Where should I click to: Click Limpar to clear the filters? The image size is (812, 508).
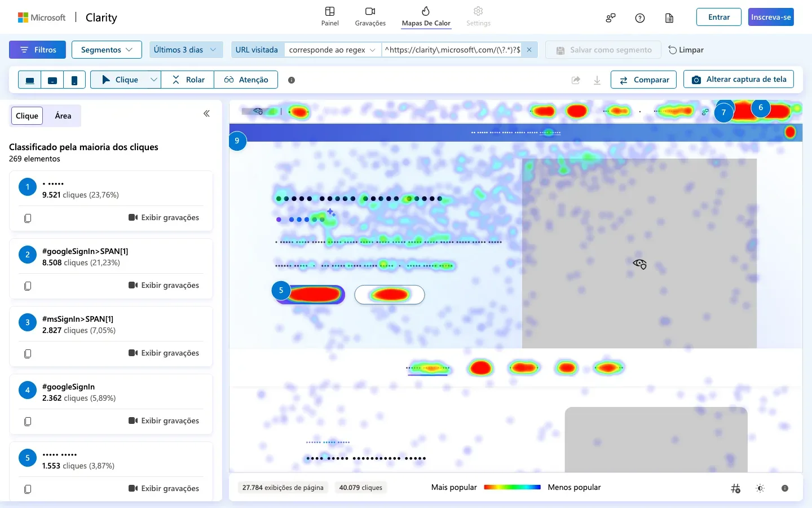tap(686, 50)
